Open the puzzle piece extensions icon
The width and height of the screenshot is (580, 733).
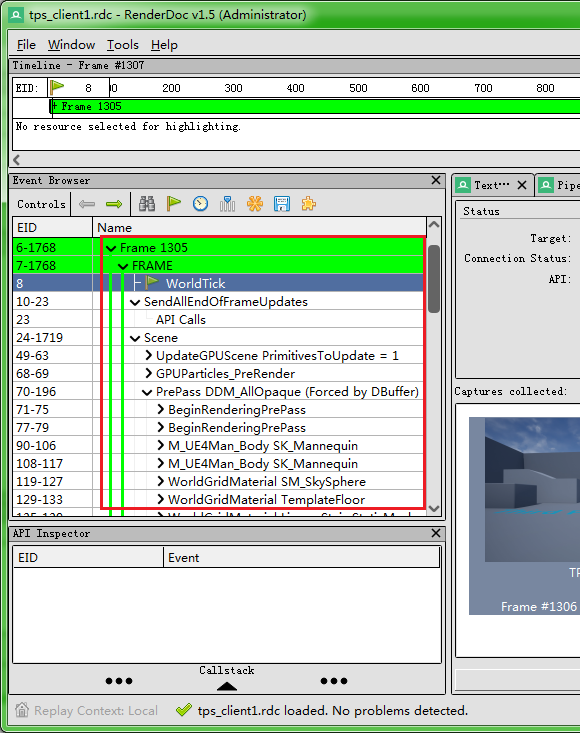pos(308,204)
